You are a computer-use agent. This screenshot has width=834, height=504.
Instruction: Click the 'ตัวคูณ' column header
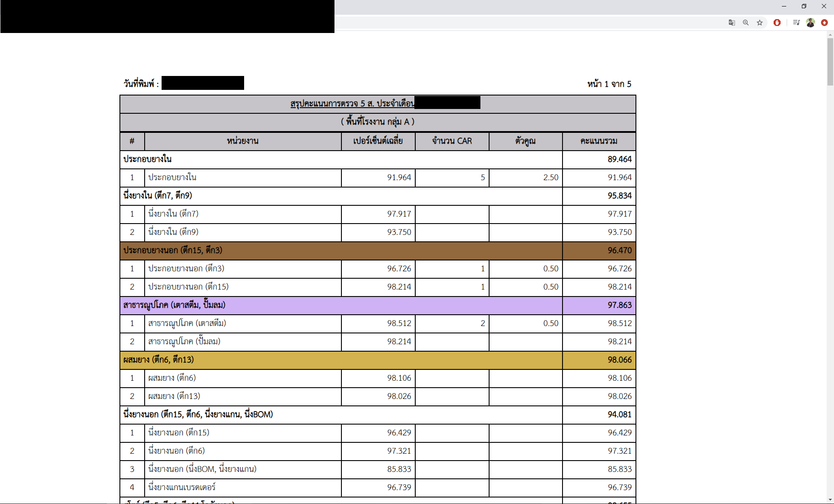click(526, 141)
